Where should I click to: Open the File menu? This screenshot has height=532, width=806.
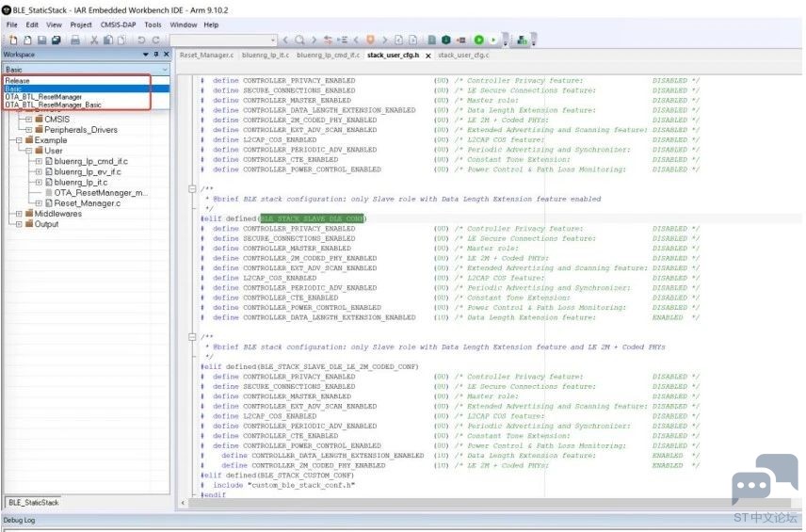click(12, 24)
